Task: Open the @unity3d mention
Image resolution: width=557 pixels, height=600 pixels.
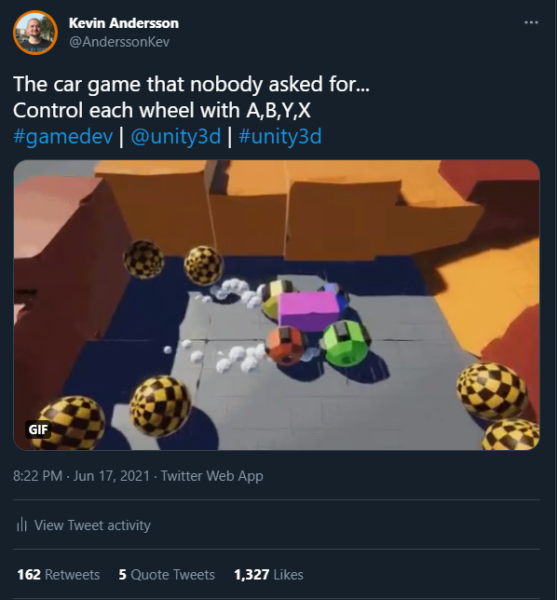Action: click(176, 136)
